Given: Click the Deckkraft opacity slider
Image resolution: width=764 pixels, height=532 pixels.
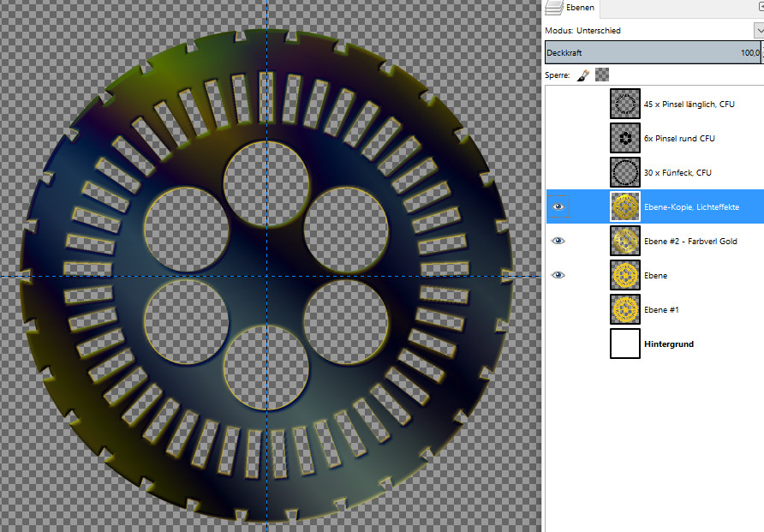Looking at the screenshot, I should tap(651, 53).
